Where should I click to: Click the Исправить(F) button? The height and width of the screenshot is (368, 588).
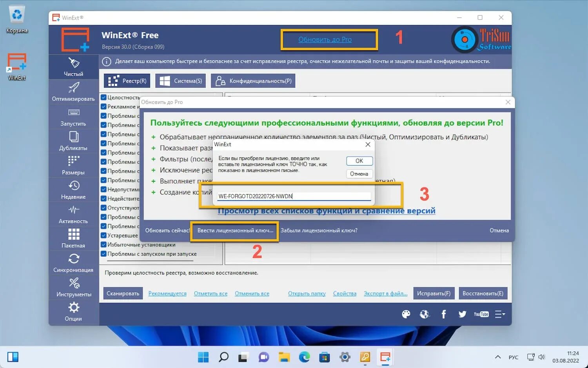(434, 293)
